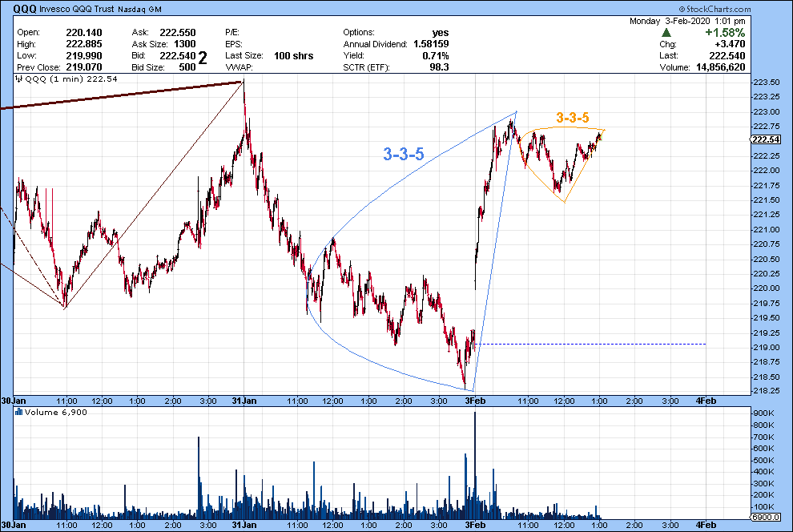Click the Invesco QQQ Trust name

77,9
